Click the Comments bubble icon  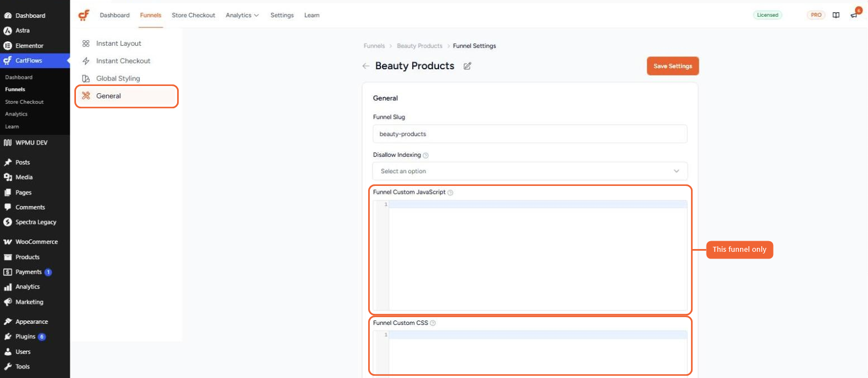[x=8, y=207]
